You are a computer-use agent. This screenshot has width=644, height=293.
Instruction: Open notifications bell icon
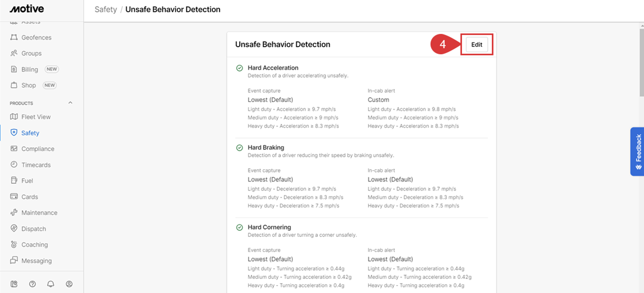click(x=51, y=284)
